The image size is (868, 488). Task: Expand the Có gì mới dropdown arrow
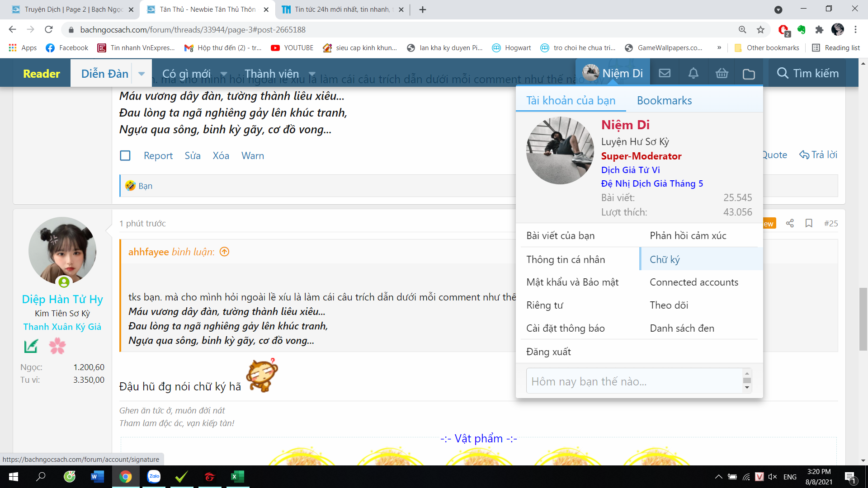click(x=224, y=74)
